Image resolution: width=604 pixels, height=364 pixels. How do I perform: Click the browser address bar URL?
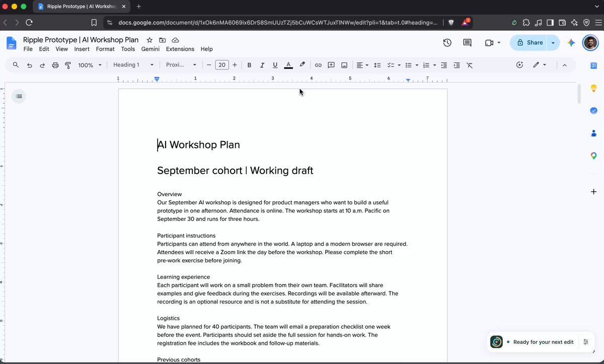click(278, 22)
